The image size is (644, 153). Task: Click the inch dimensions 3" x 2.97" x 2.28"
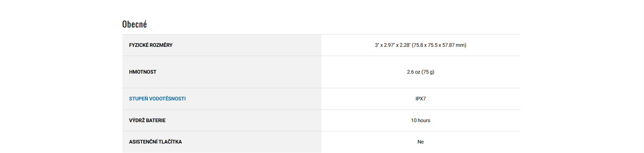[x=392, y=45]
